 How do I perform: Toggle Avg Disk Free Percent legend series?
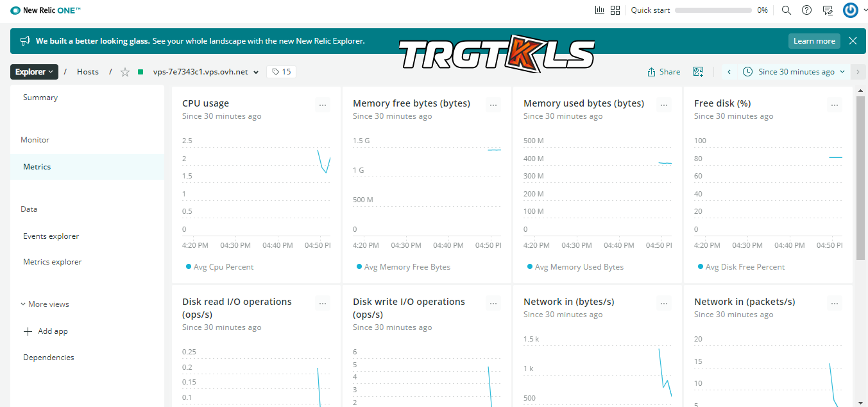(745, 267)
